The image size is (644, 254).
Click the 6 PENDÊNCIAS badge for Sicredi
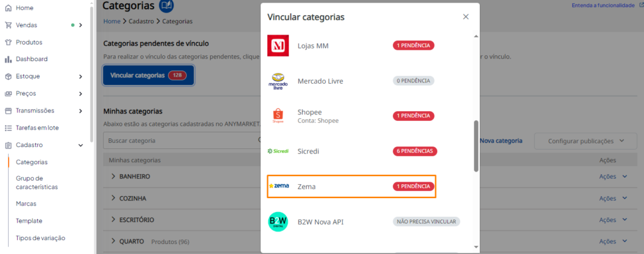[x=415, y=151]
